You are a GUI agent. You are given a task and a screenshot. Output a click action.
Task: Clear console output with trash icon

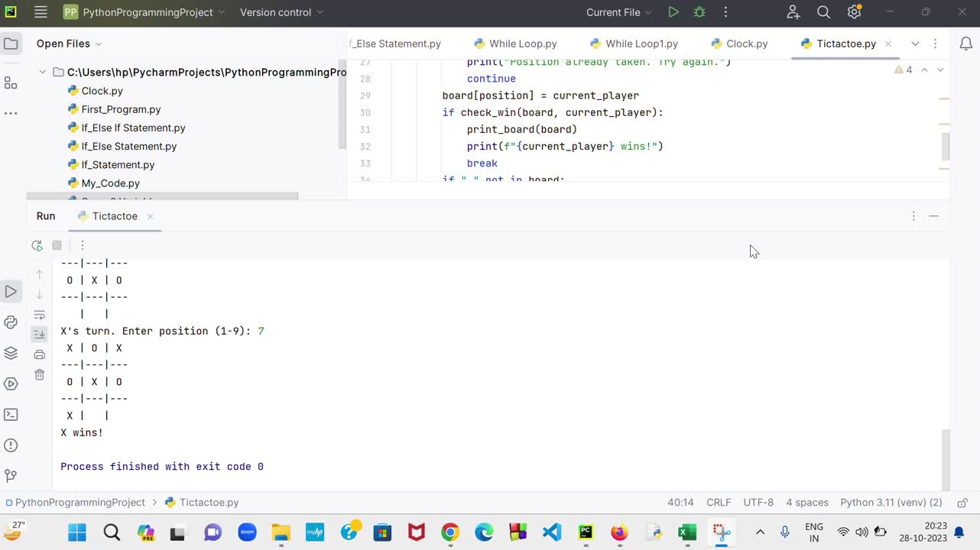40,374
